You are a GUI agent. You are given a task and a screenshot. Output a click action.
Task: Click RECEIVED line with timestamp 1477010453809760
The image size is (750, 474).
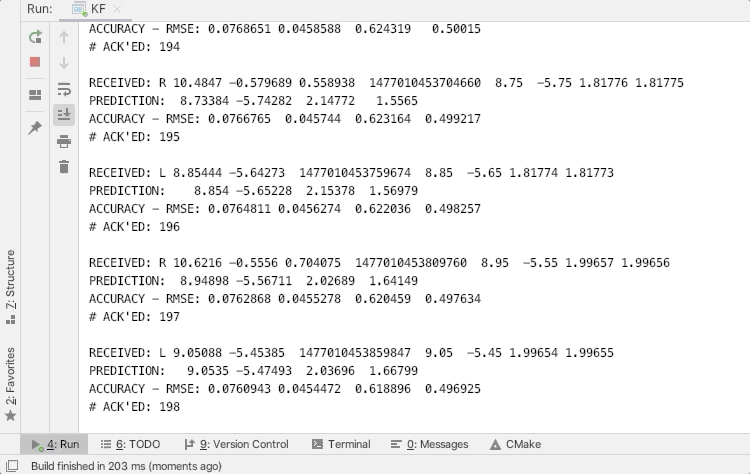click(379, 263)
